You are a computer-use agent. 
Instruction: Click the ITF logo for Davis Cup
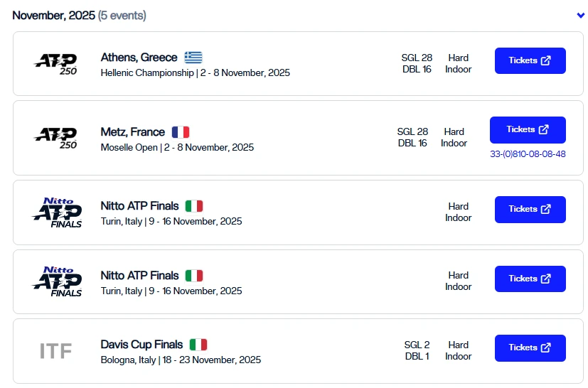(55, 351)
